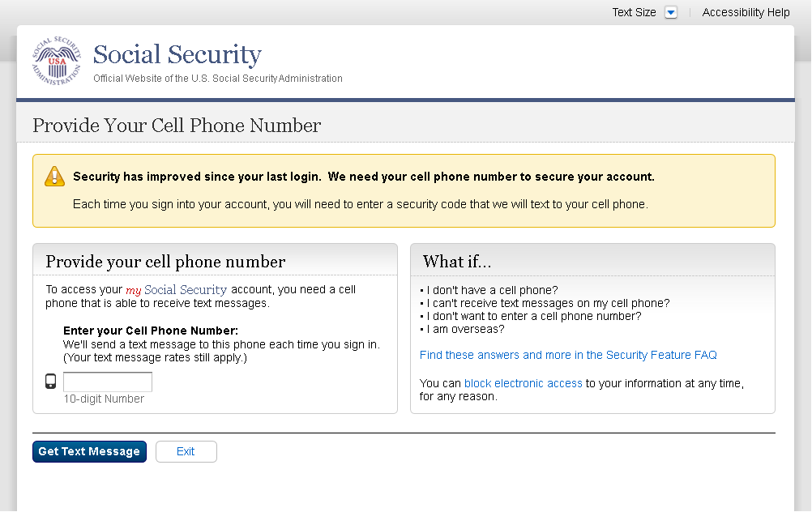Screen dimensions: 812x512
Task: Click the yellow warning triangle icon
Action: click(x=54, y=177)
